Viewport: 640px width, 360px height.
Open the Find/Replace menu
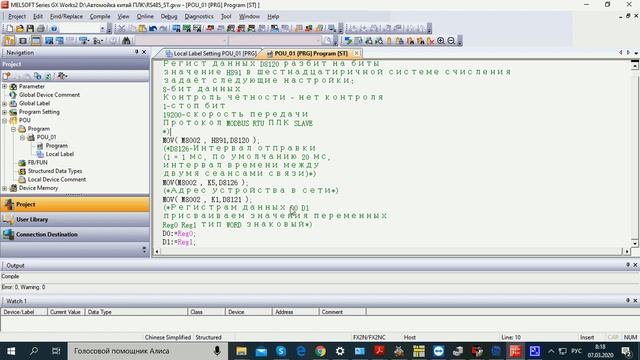click(66, 16)
